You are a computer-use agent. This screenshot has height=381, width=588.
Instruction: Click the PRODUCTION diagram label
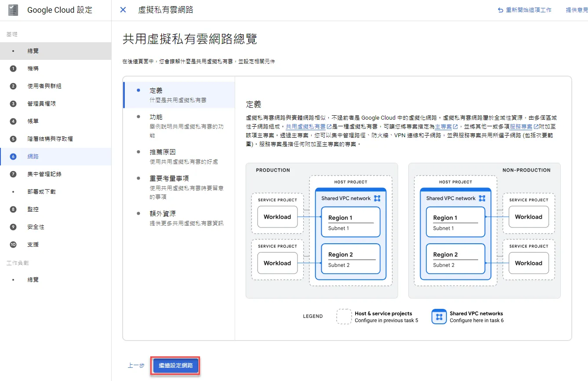273,170
